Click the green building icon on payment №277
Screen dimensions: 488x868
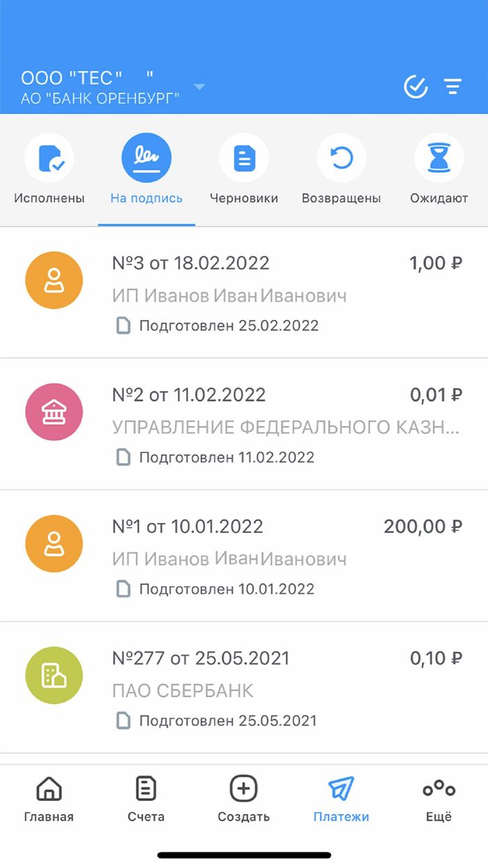[54, 675]
